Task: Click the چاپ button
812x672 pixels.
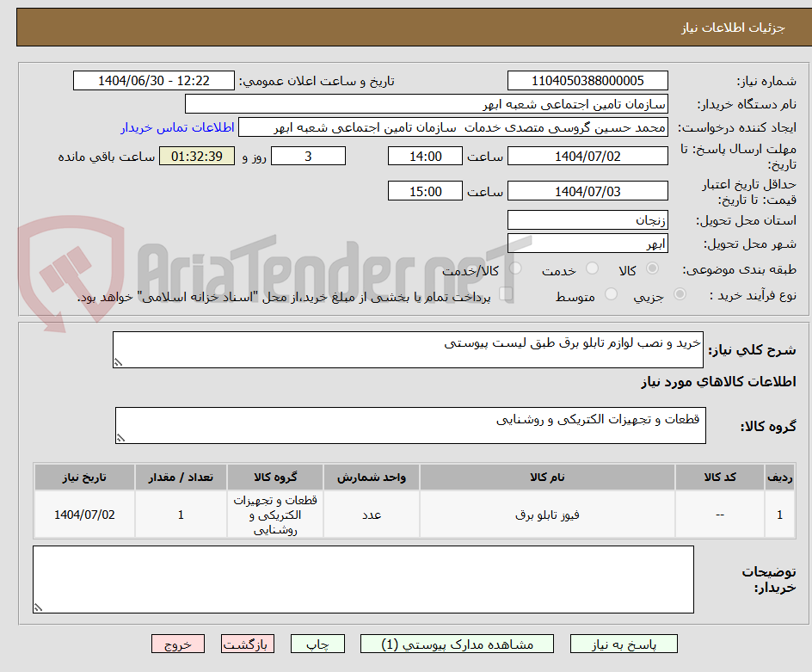Action: click(x=317, y=644)
